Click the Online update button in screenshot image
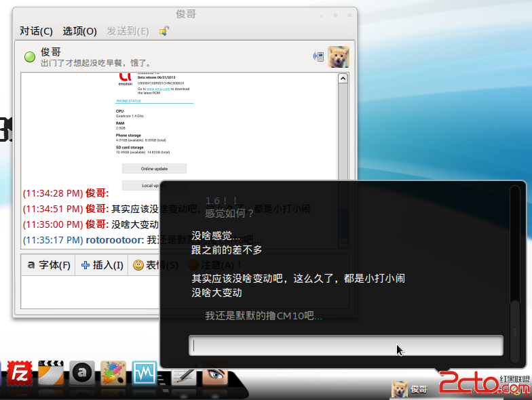This screenshot has height=400, width=532. coord(155,168)
